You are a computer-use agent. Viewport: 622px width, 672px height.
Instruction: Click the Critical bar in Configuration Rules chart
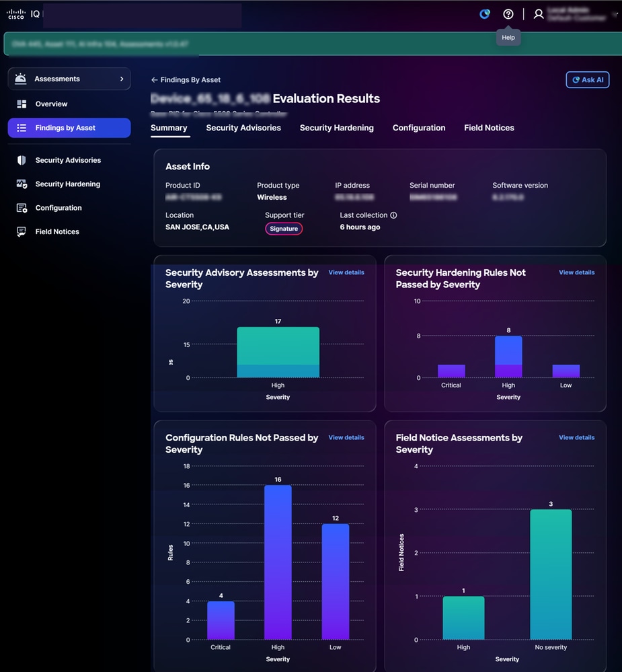point(221,620)
